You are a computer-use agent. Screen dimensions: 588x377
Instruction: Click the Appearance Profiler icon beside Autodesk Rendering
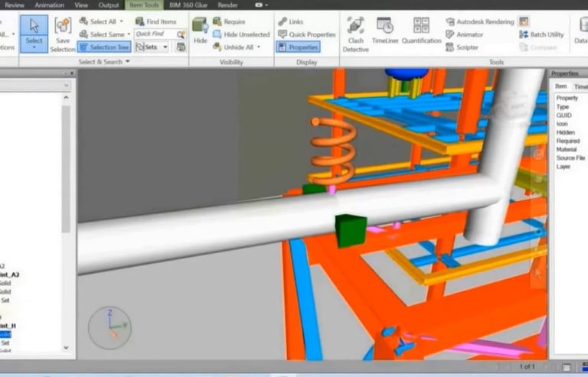click(x=524, y=21)
